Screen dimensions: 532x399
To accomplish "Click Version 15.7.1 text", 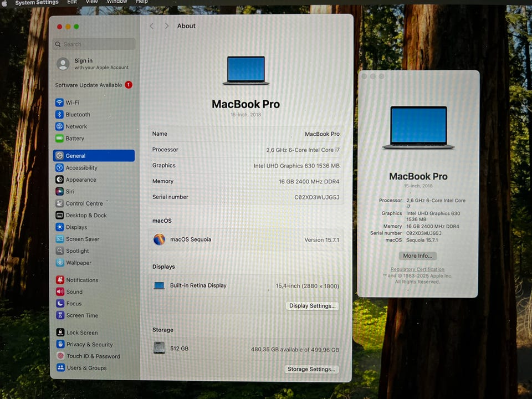I will tap(321, 240).
